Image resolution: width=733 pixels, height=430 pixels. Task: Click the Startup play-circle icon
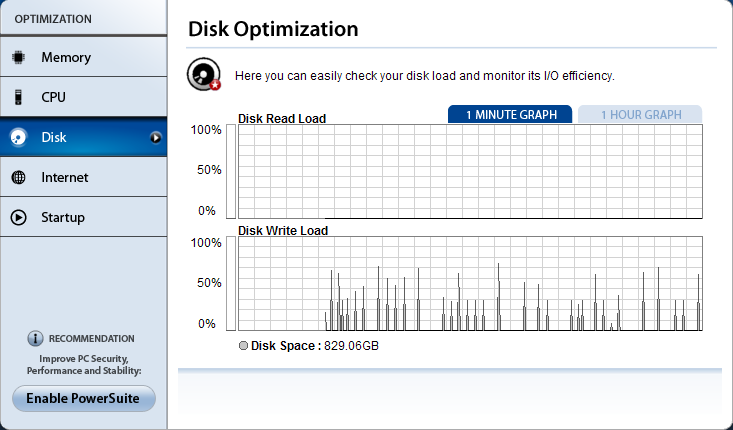[18, 217]
